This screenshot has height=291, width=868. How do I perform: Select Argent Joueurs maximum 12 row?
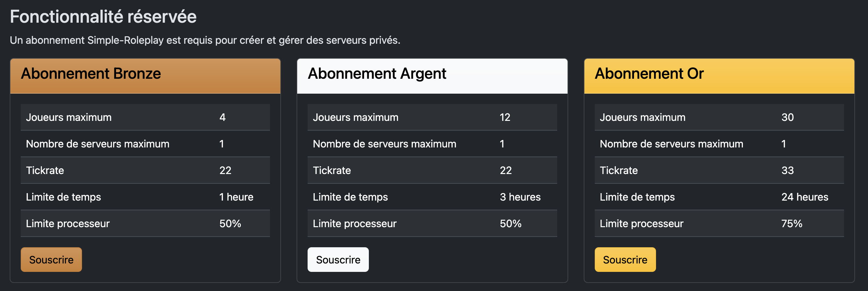432,117
